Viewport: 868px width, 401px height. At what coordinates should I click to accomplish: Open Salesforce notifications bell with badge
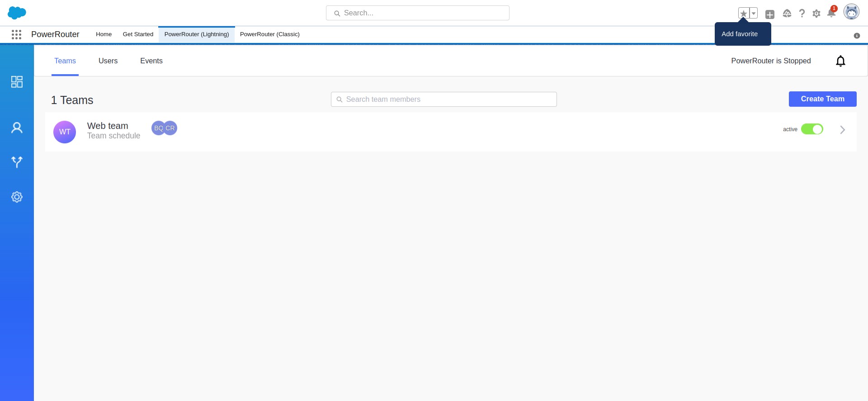point(831,13)
